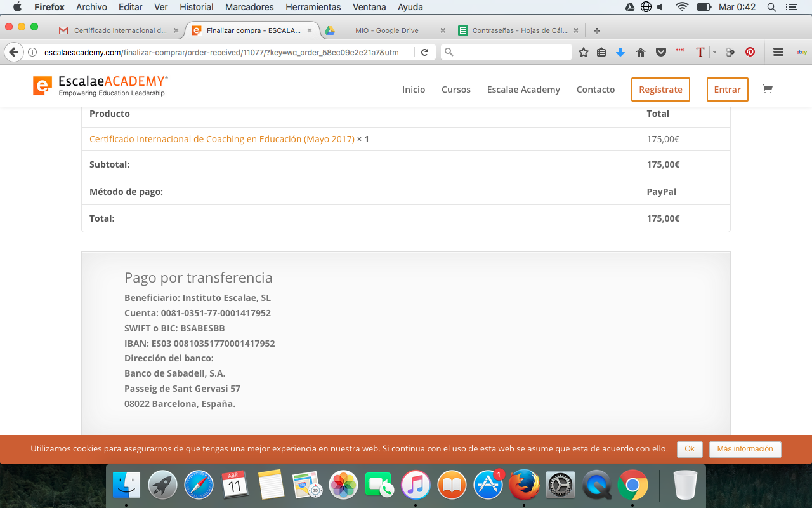Go to Firefox home page icon

click(x=641, y=52)
